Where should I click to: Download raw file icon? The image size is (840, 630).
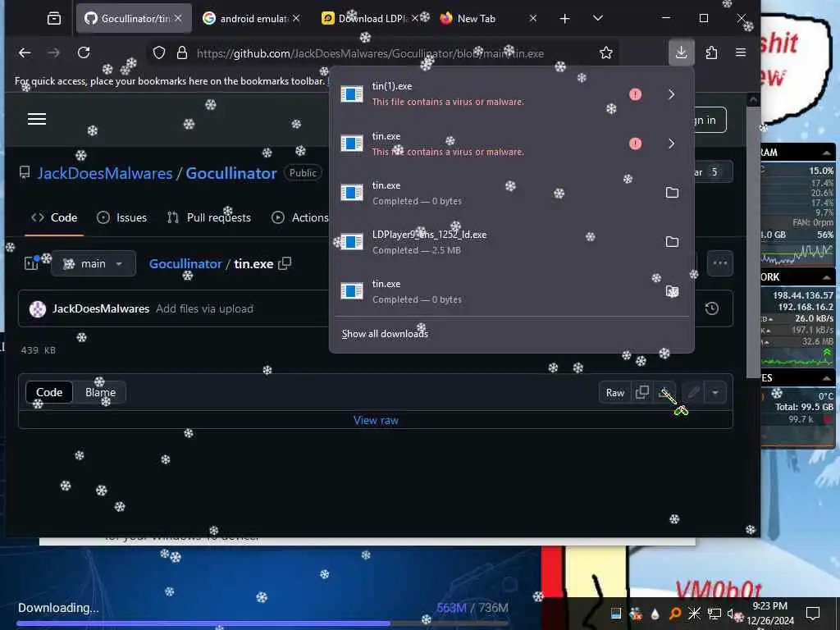coord(664,393)
